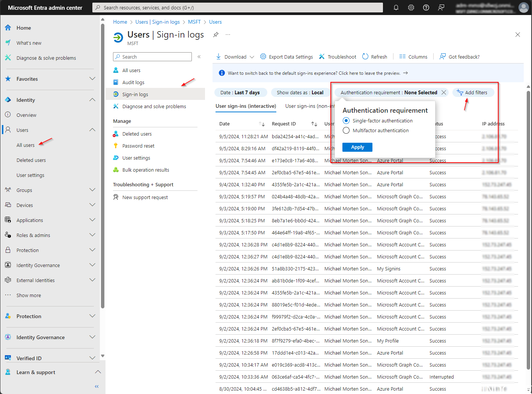Expand the Groups section in sidebar
This screenshot has width=532, height=394.
pyautogui.click(x=92, y=190)
